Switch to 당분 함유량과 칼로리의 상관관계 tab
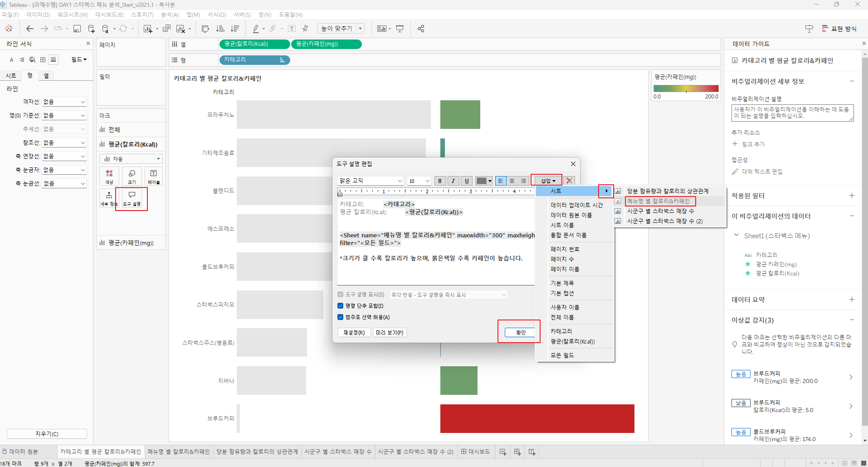The width and height of the screenshot is (868, 467). (257, 452)
